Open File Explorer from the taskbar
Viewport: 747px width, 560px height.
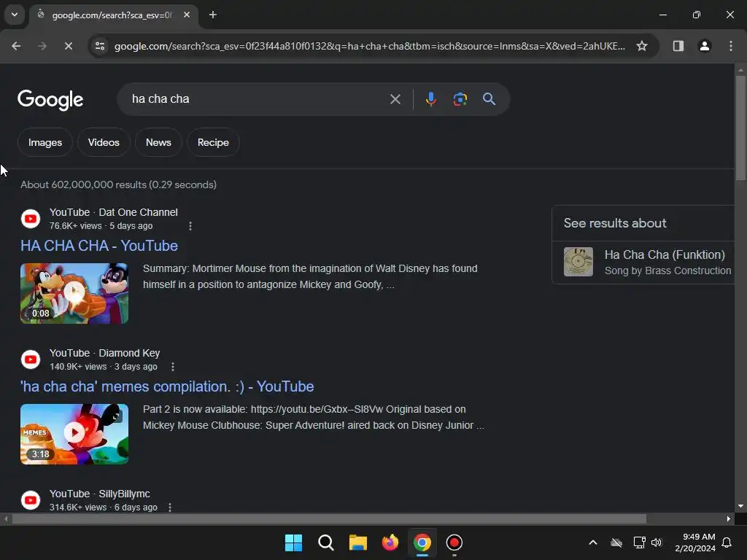pos(357,542)
